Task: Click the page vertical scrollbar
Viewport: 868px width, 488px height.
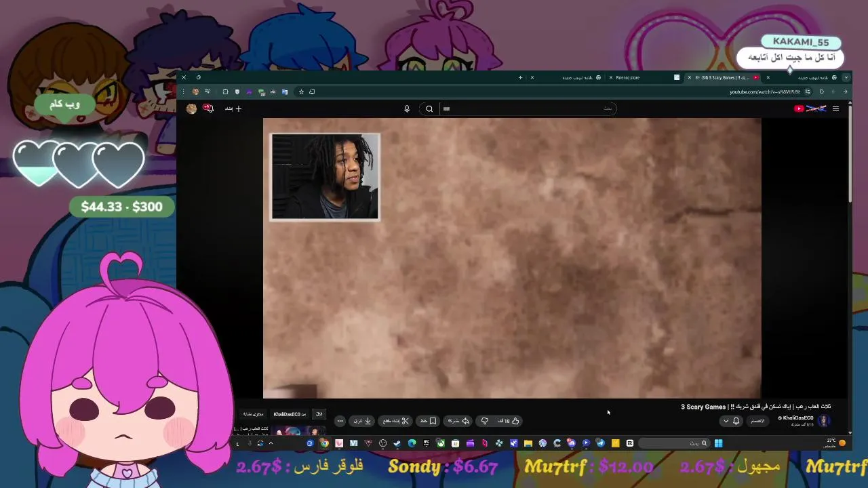Action: point(850,152)
